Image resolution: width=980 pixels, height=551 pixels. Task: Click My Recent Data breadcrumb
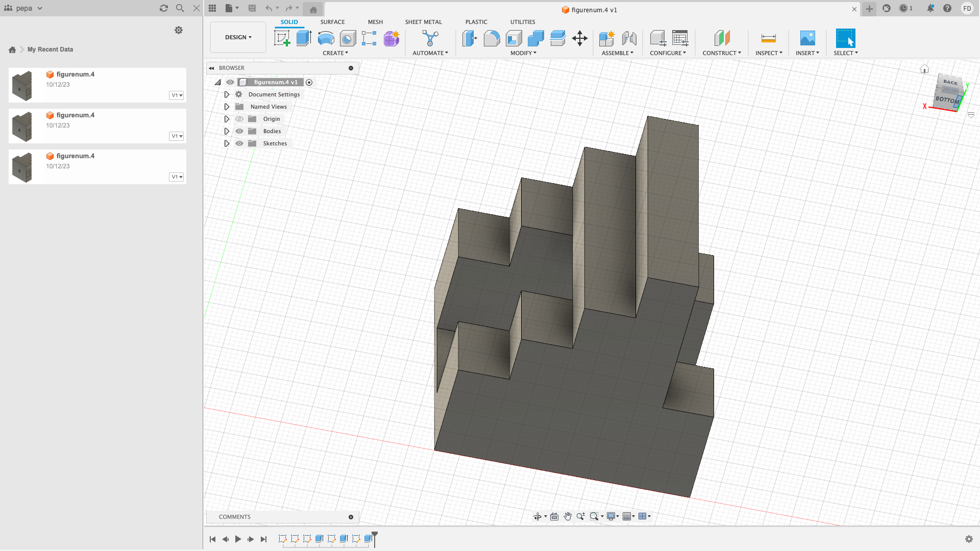coord(50,49)
